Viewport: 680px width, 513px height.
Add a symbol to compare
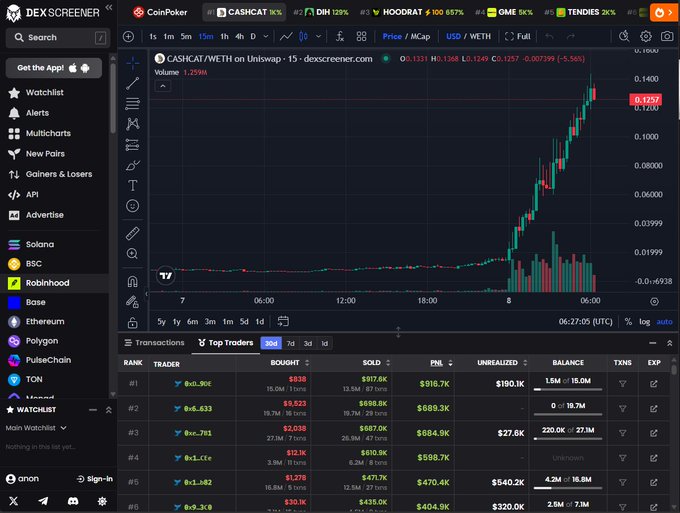point(128,36)
